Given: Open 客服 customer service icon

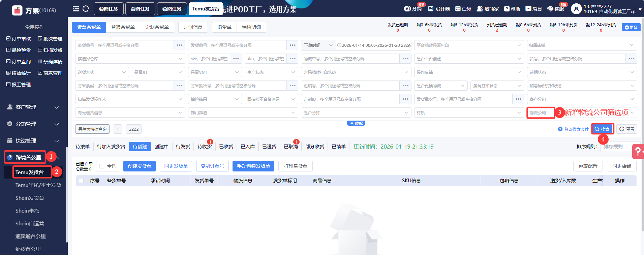Looking at the screenshot, I should (550, 9).
